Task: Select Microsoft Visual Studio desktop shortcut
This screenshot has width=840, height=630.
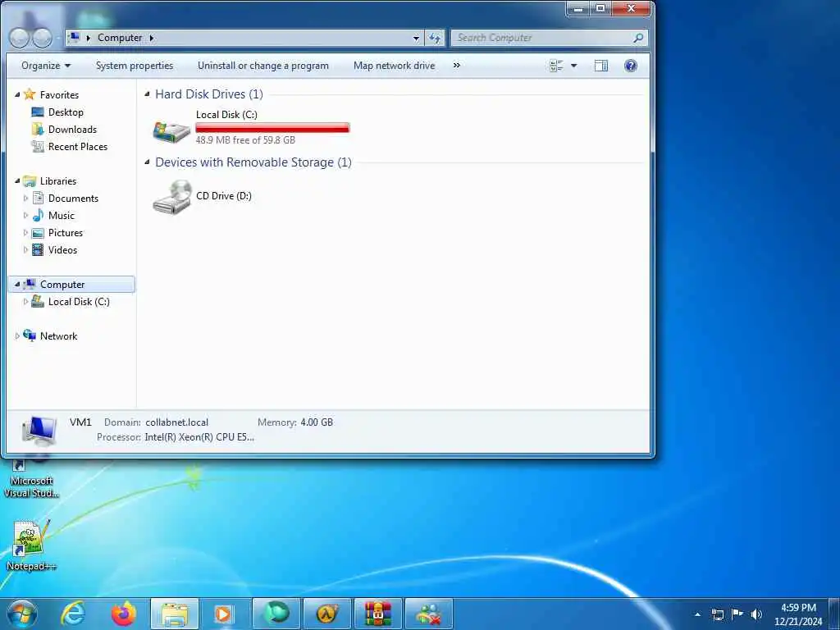Action: click(31, 478)
